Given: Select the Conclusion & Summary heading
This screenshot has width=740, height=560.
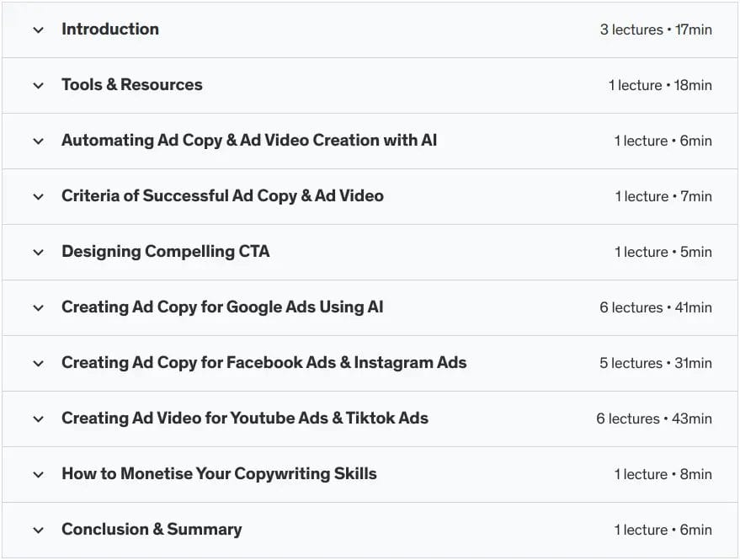Looking at the screenshot, I should pos(152,530).
